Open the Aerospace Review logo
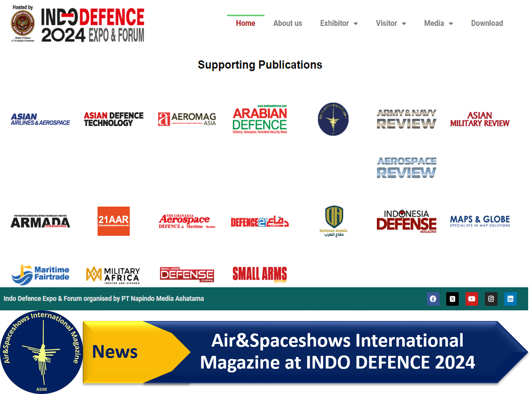Viewport: 532px width, 394px height. [406, 168]
